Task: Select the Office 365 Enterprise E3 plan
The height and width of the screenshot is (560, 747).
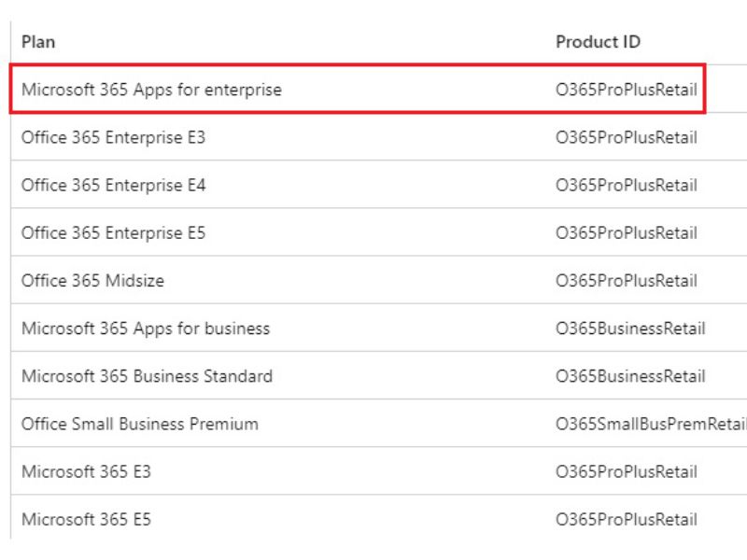Action: [x=113, y=137]
